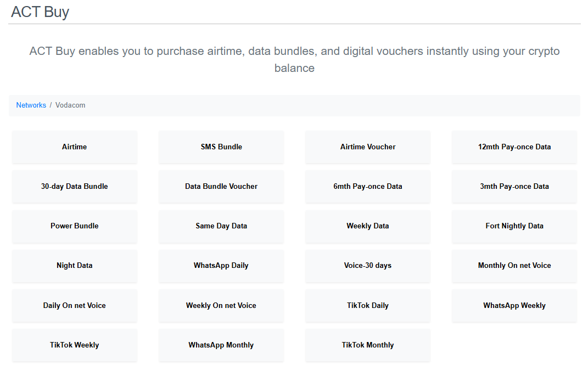Viewport: 588px width, 370px height.
Task: Select Same Day Data
Action: coord(221,226)
